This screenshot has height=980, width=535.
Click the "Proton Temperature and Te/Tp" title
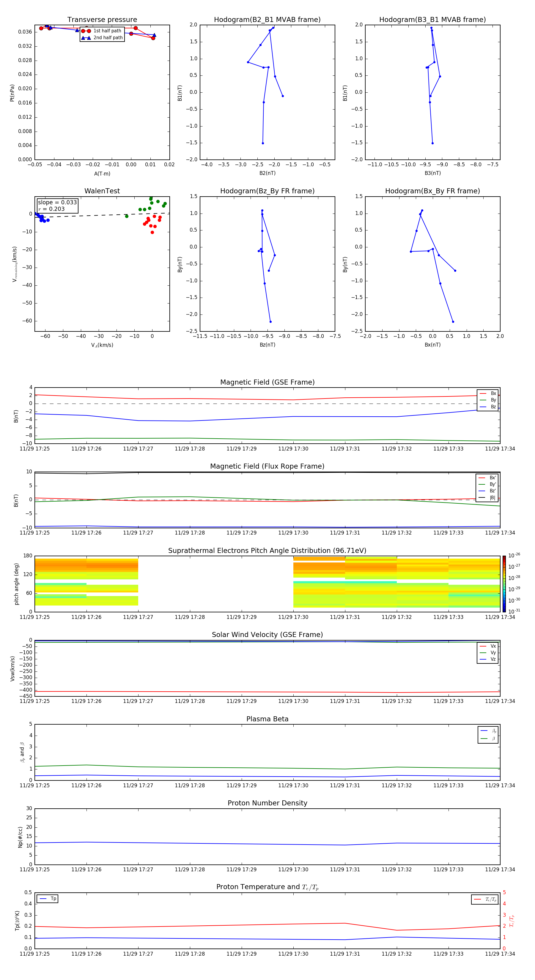267,887
